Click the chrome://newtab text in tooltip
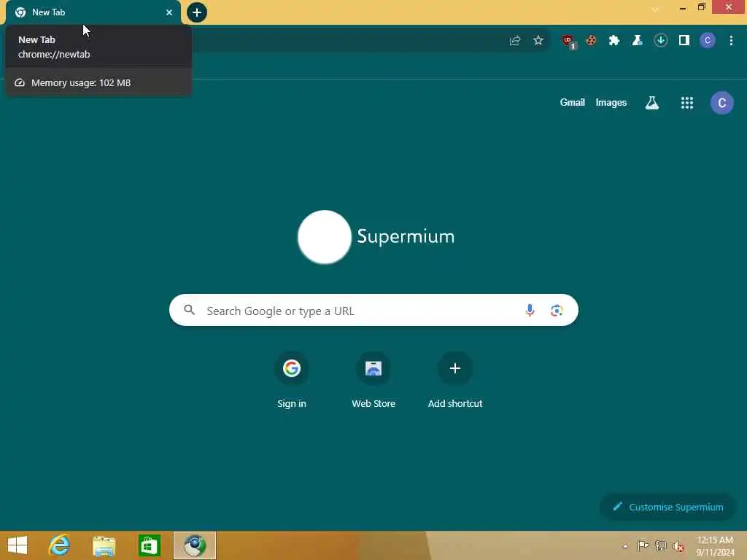The width and height of the screenshot is (747, 560). click(54, 54)
